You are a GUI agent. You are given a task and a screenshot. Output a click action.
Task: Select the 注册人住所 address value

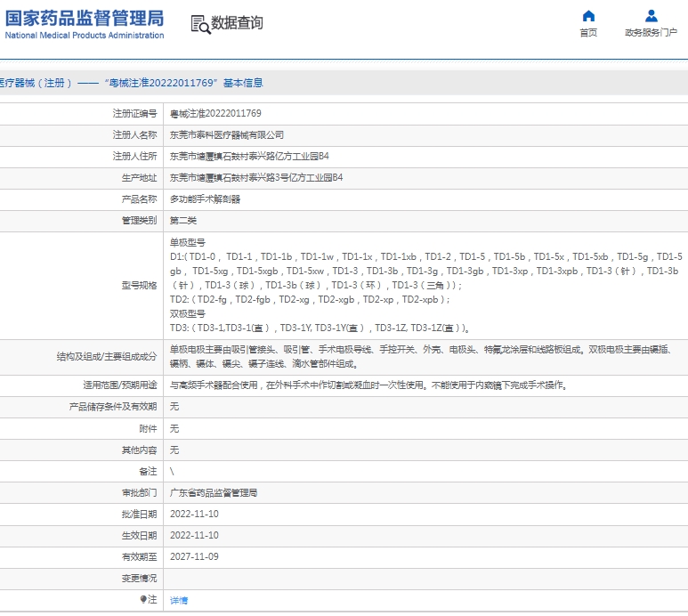click(x=249, y=156)
